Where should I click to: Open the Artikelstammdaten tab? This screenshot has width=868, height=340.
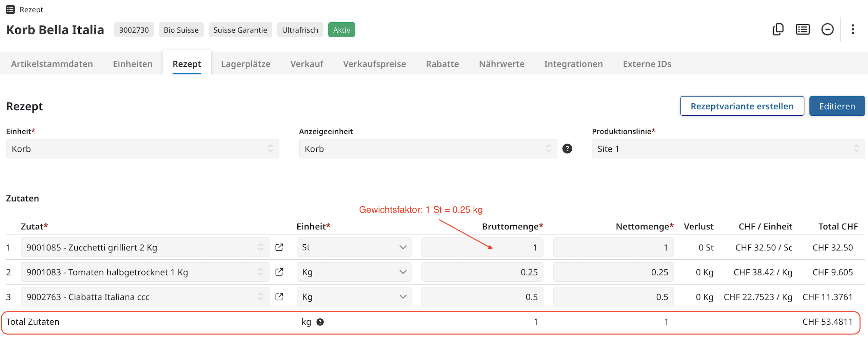click(x=52, y=64)
